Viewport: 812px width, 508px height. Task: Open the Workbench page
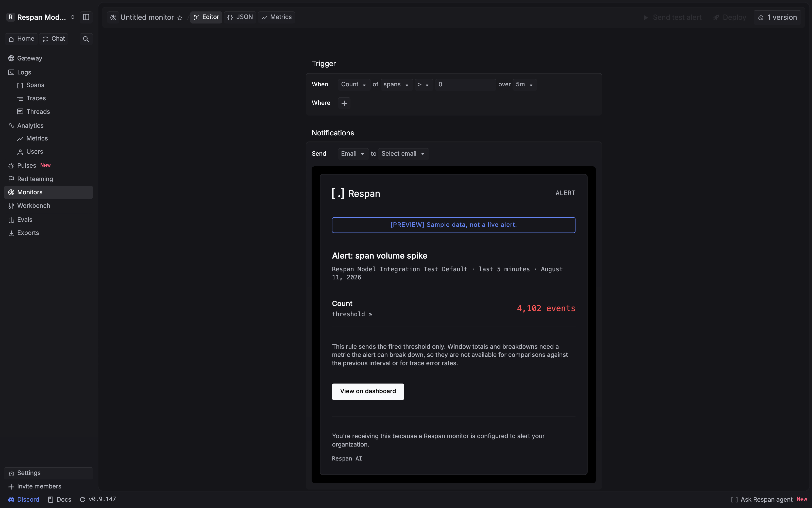(x=49, y=206)
